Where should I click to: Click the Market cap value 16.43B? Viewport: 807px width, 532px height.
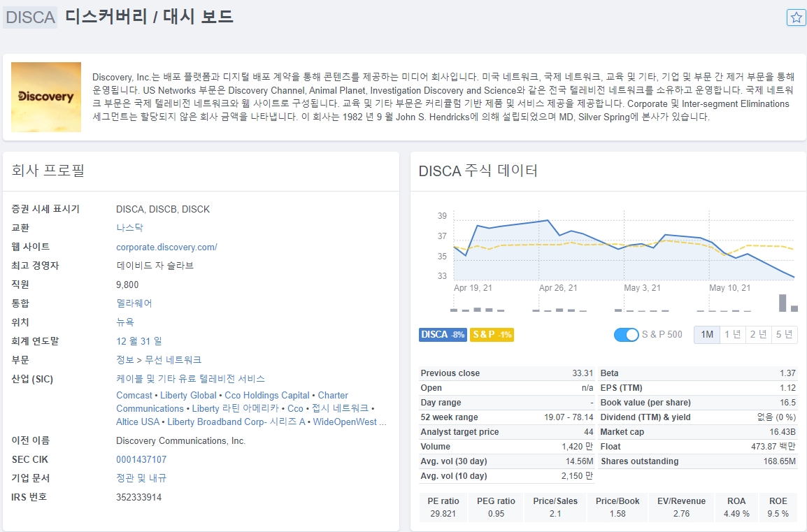tap(783, 431)
